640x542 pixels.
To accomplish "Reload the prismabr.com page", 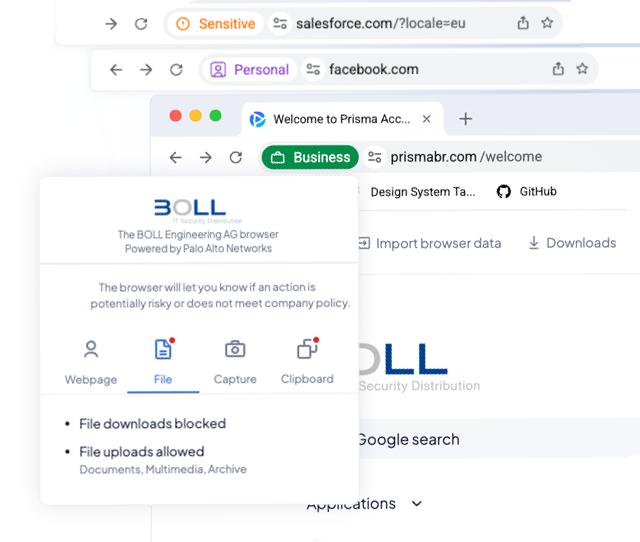I will [236, 158].
